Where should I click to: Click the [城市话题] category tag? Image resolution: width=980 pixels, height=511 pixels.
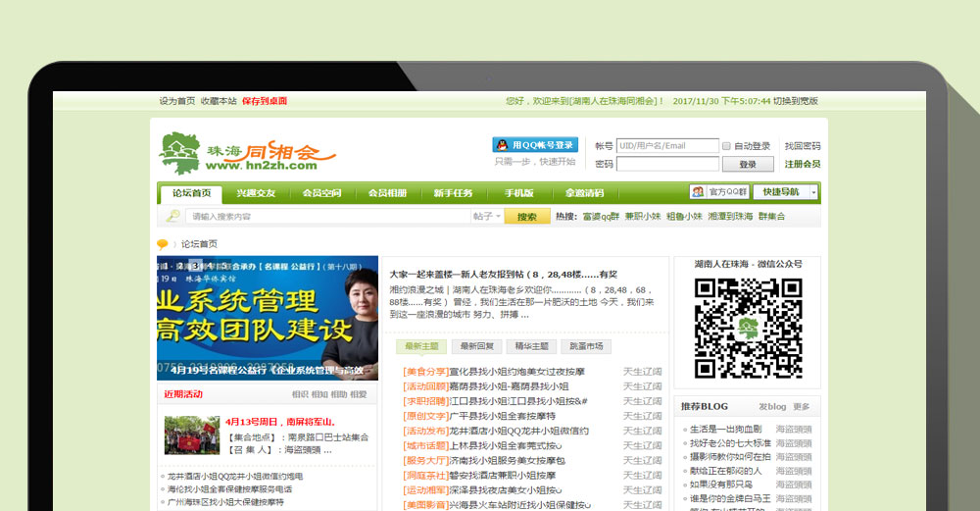[425, 445]
